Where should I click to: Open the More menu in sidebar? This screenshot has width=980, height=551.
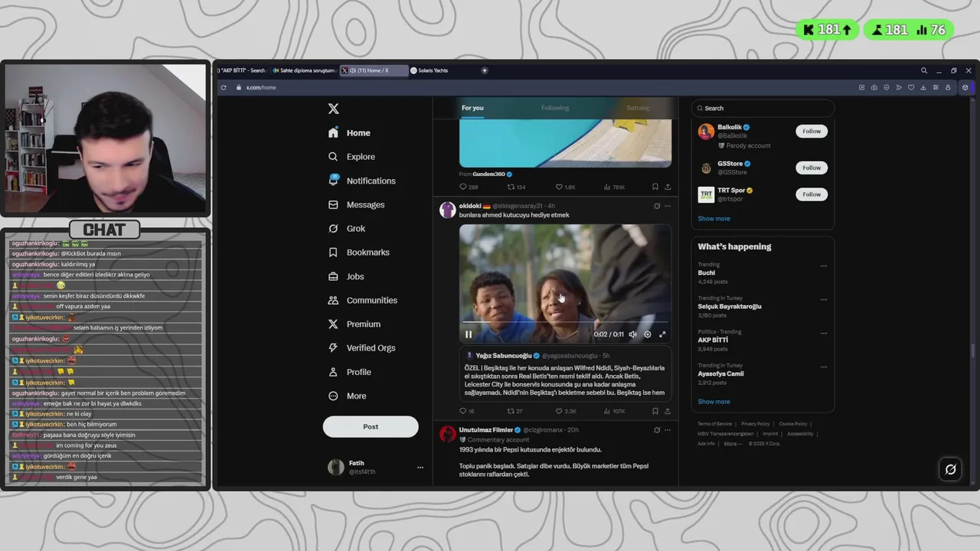coord(347,396)
